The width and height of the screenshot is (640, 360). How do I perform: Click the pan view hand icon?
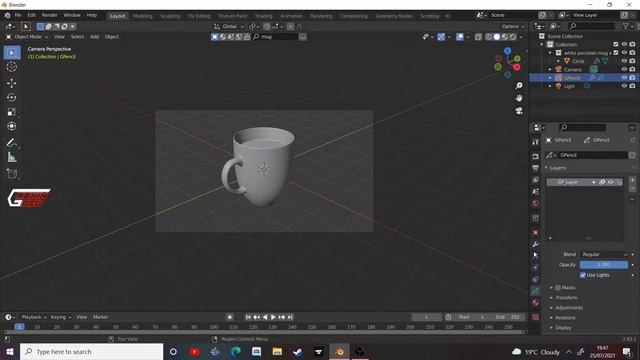[519, 98]
